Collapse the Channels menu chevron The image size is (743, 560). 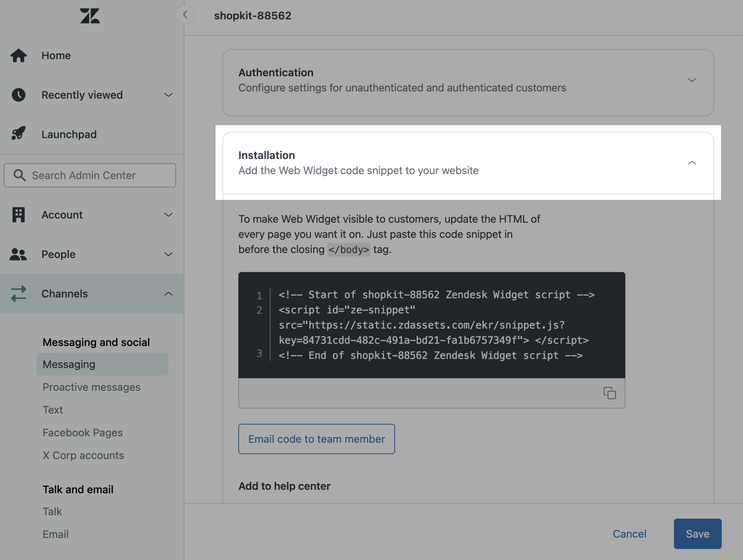(168, 294)
